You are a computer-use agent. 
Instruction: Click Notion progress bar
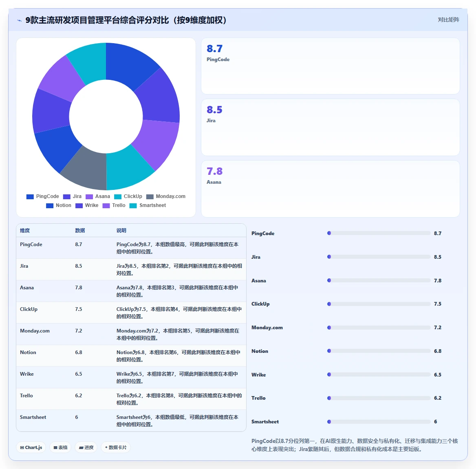coord(379,351)
